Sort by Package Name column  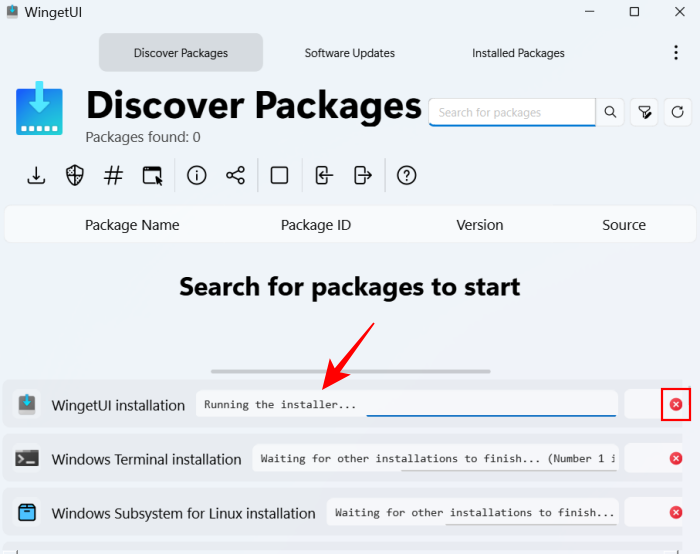(x=132, y=225)
